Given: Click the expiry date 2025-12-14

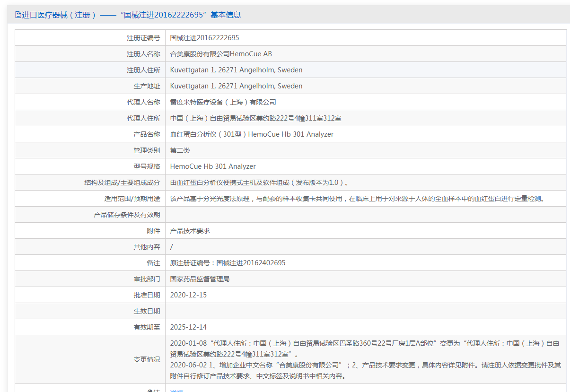Looking at the screenshot, I should click(189, 327).
